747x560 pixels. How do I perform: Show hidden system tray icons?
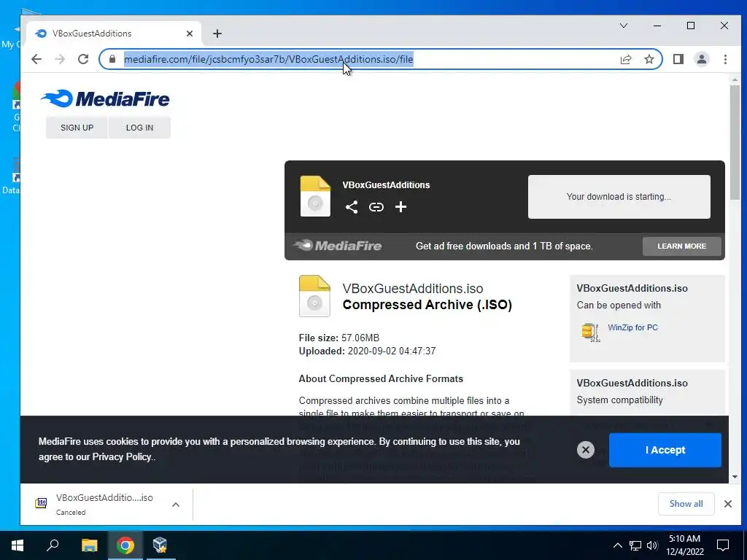pyautogui.click(x=617, y=545)
